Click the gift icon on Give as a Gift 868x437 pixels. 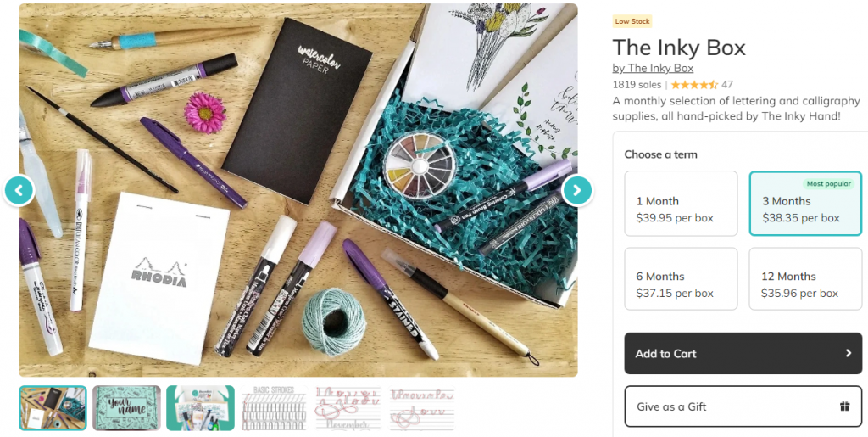(844, 406)
